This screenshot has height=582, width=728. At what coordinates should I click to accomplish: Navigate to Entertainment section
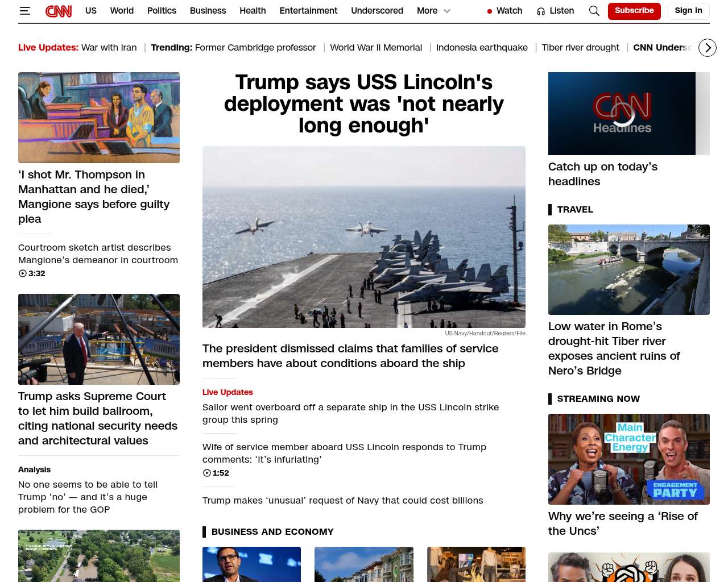[308, 11]
